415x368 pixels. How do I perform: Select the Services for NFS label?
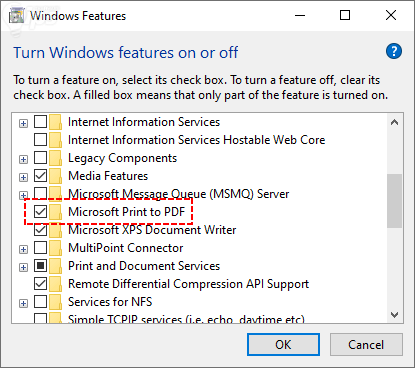(x=110, y=302)
